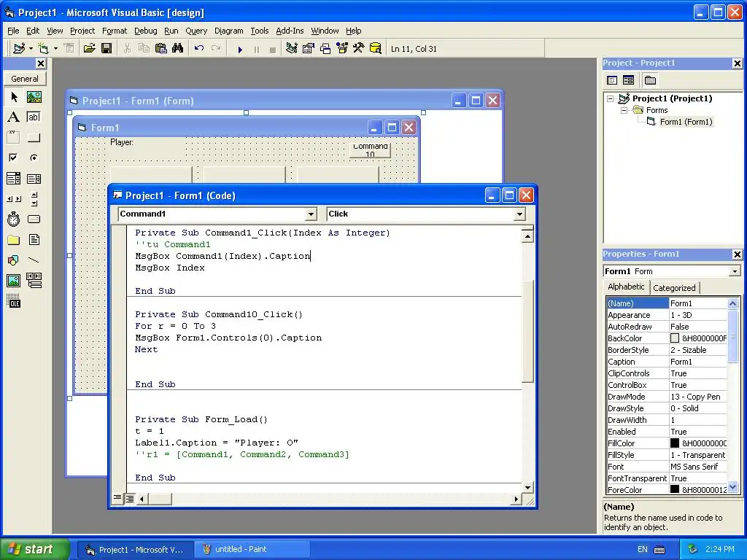
Task: Click the Start run button in toolbar
Action: pyautogui.click(x=240, y=49)
